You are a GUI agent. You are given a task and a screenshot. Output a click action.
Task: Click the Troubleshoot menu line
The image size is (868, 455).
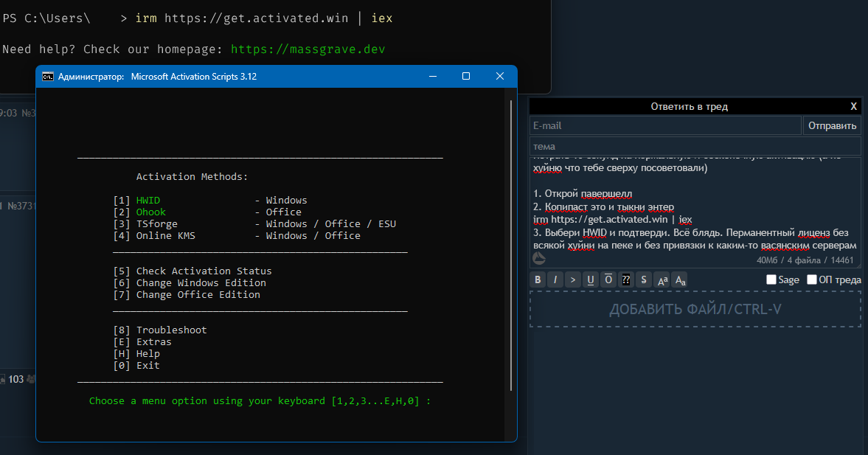(160, 330)
